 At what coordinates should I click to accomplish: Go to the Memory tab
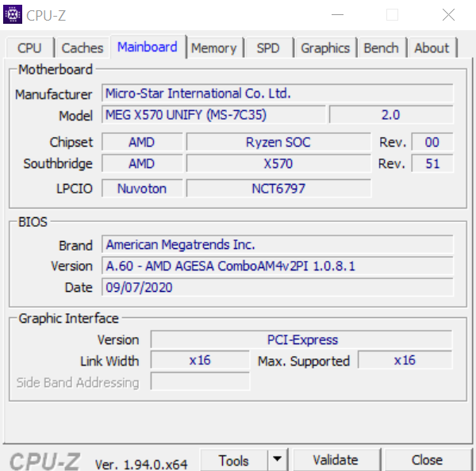coord(213,48)
